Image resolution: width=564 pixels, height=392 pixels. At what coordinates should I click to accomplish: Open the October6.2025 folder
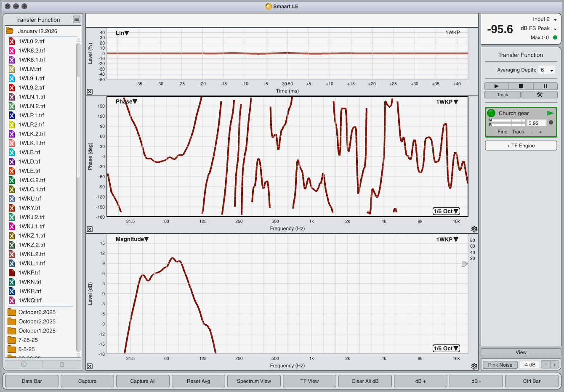pyautogui.click(x=37, y=312)
